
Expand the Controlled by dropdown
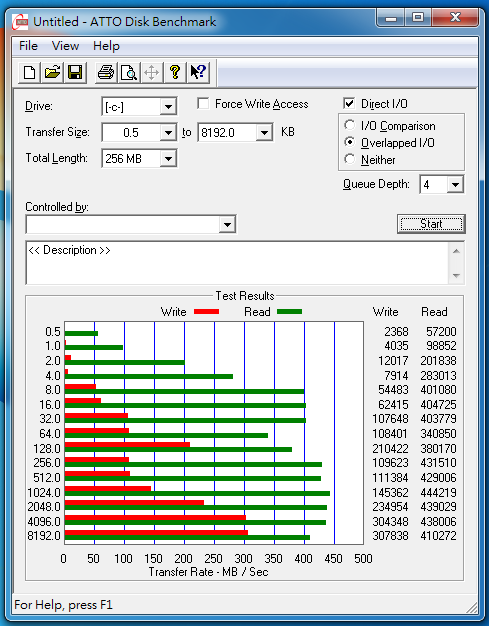[x=227, y=224]
